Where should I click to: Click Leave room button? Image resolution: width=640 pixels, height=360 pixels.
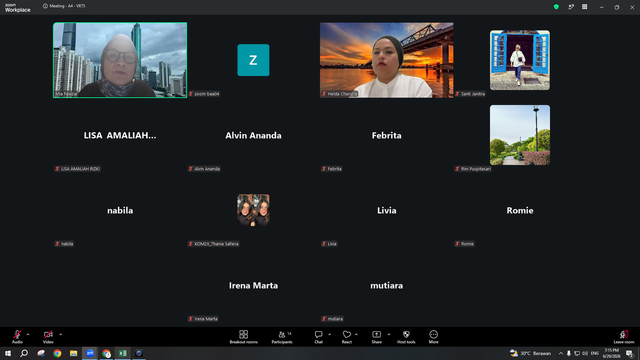click(624, 337)
